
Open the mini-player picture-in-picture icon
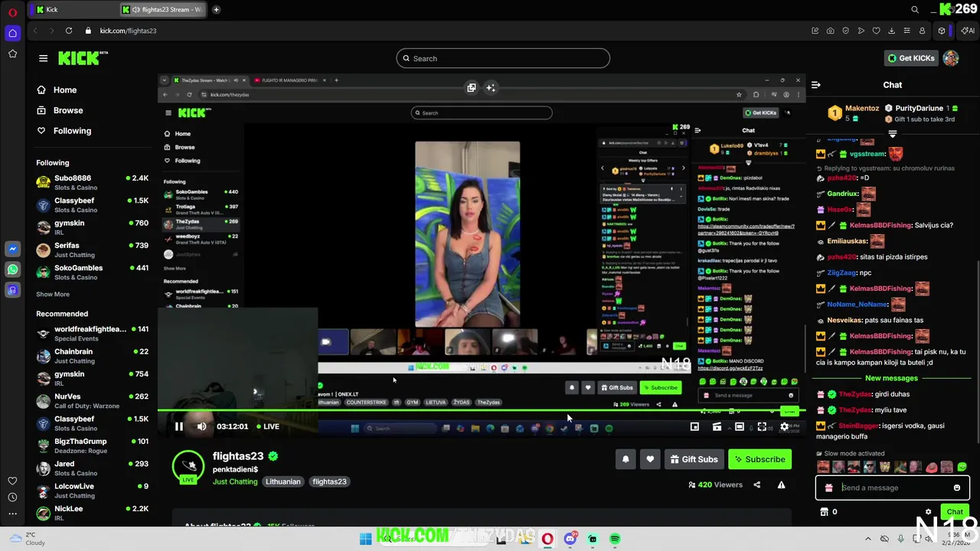pyautogui.click(x=694, y=426)
